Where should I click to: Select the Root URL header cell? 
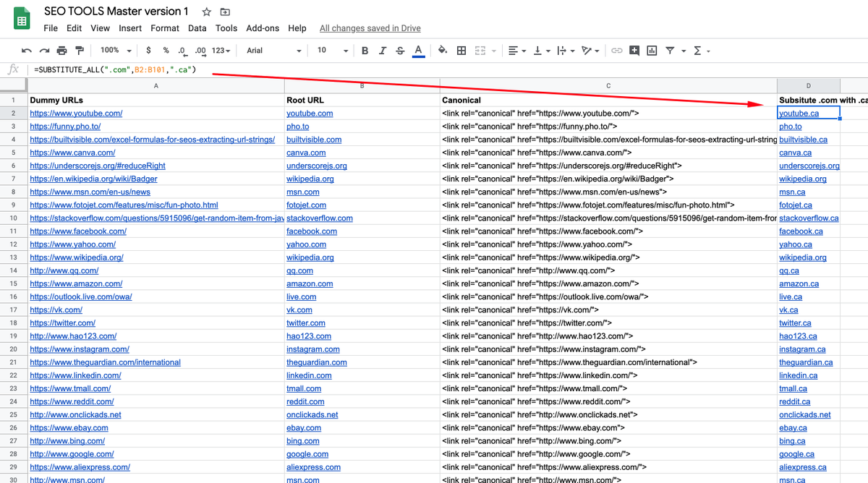click(362, 100)
